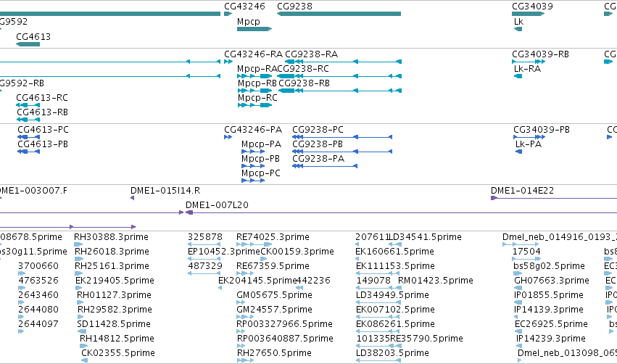This screenshot has width=617, height=364.
Task: Select the CG9238 gene bar
Action: pos(339,14)
